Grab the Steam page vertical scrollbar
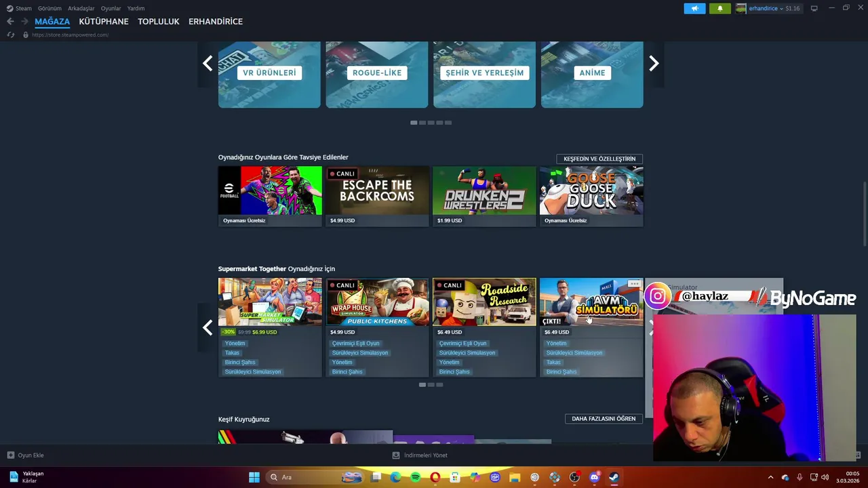This screenshot has width=868, height=488. [x=864, y=214]
